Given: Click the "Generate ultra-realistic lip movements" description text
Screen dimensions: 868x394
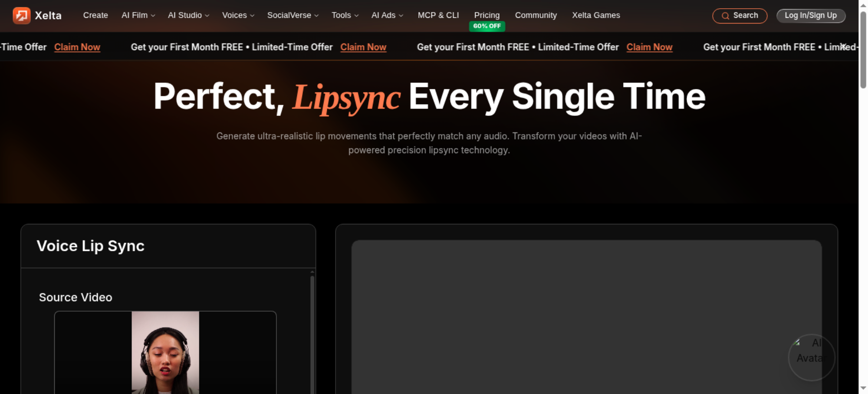Looking at the screenshot, I should click(429, 143).
